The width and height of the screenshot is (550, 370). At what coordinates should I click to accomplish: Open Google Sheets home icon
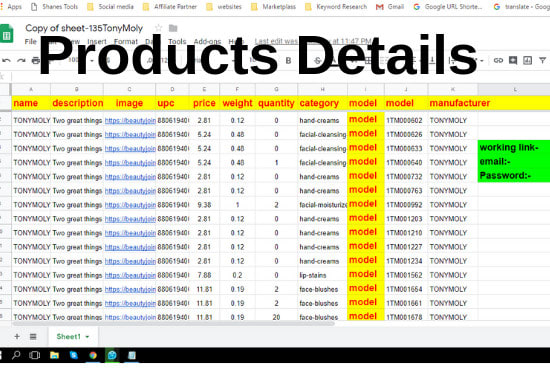(x=6, y=33)
